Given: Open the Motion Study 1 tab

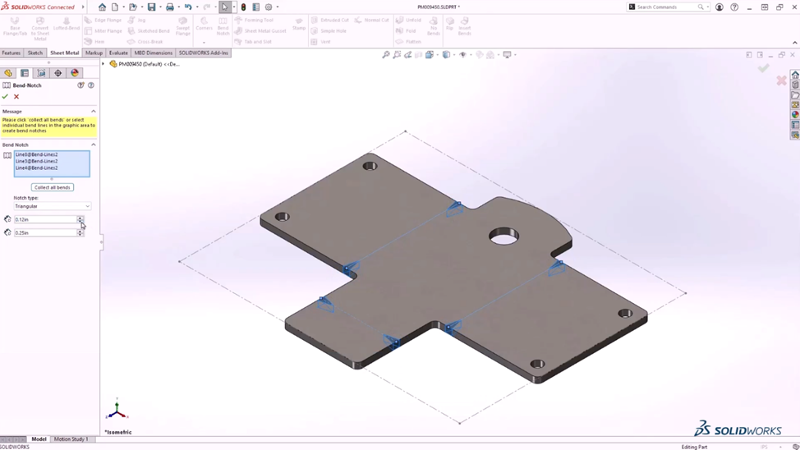Looking at the screenshot, I should coord(71,439).
